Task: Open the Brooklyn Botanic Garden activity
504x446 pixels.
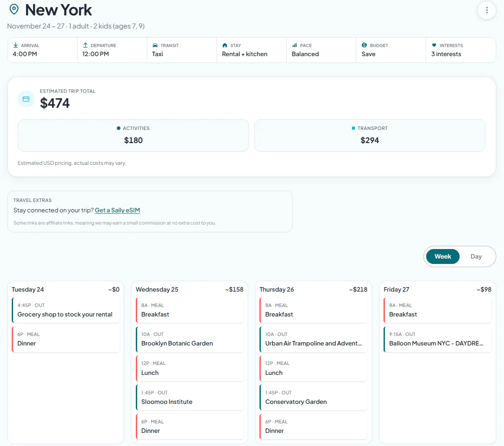Action: point(190,339)
